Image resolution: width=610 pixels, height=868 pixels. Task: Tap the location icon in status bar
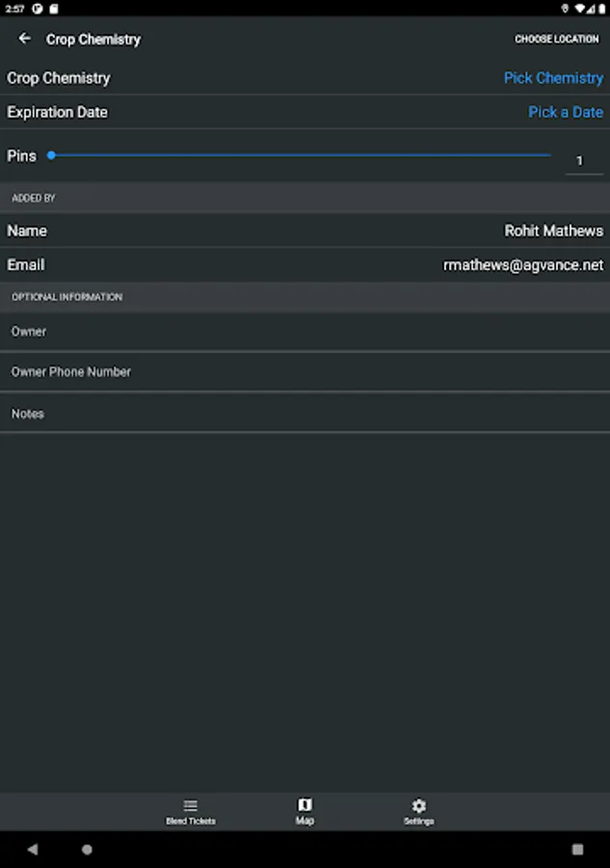coord(565,8)
